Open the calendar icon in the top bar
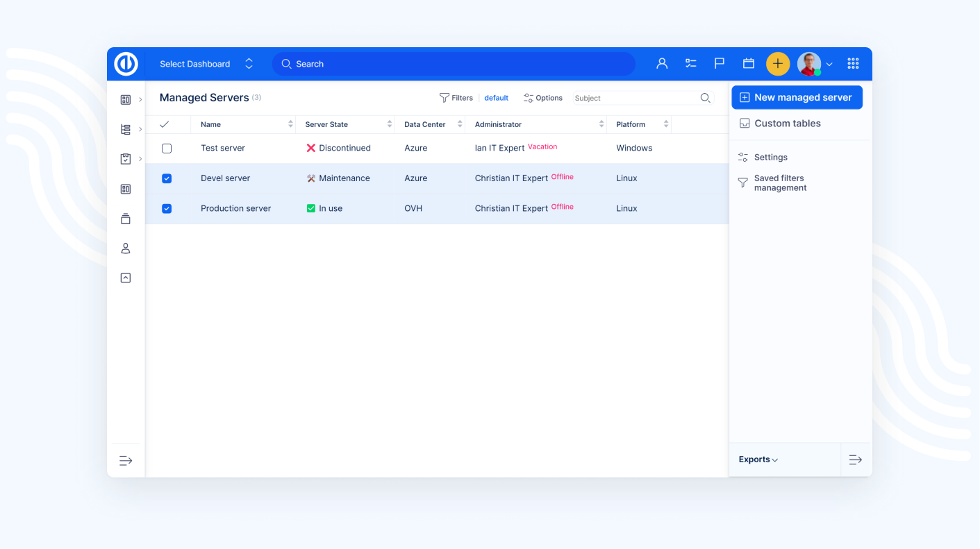980x549 pixels. 748,63
